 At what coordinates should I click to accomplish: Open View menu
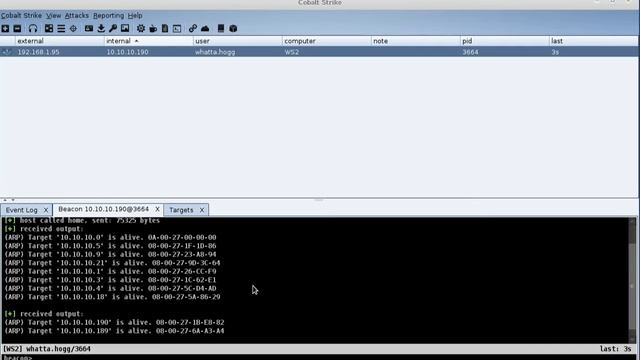point(53,16)
